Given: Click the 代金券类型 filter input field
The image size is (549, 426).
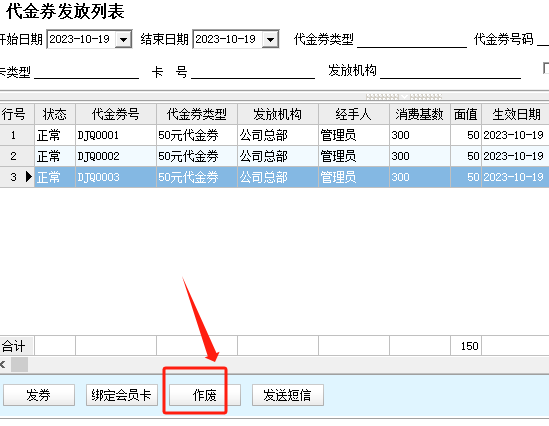Looking at the screenshot, I should [x=412, y=39].
